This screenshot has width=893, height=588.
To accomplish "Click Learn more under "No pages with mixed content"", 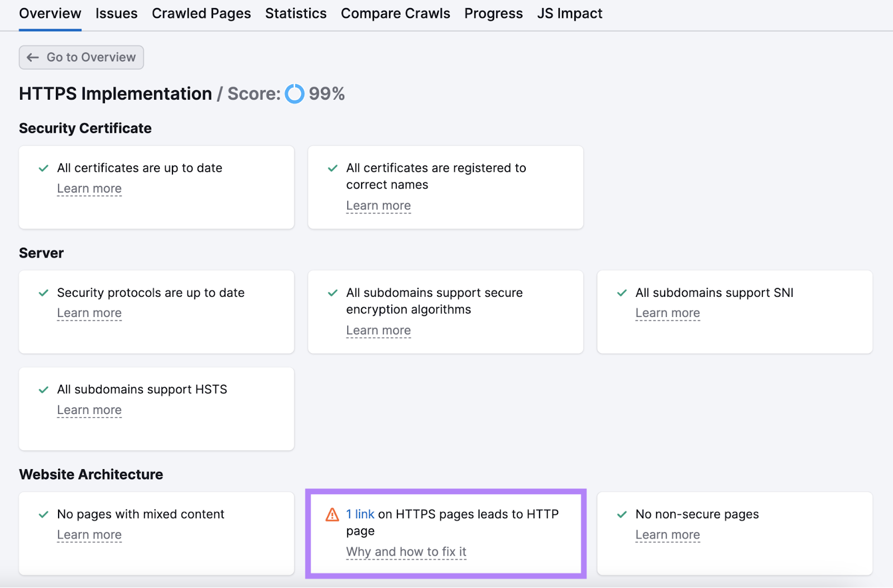I will coord(89,534).
